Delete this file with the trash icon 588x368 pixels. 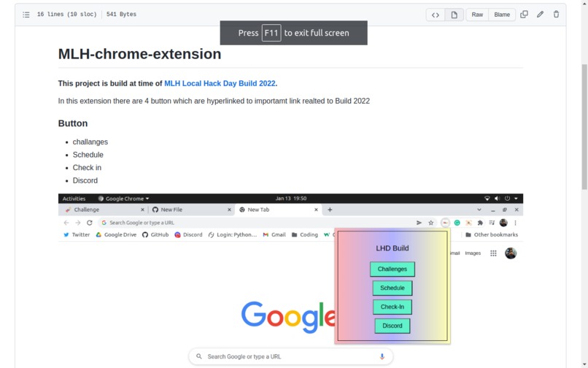tap(556, 15)
